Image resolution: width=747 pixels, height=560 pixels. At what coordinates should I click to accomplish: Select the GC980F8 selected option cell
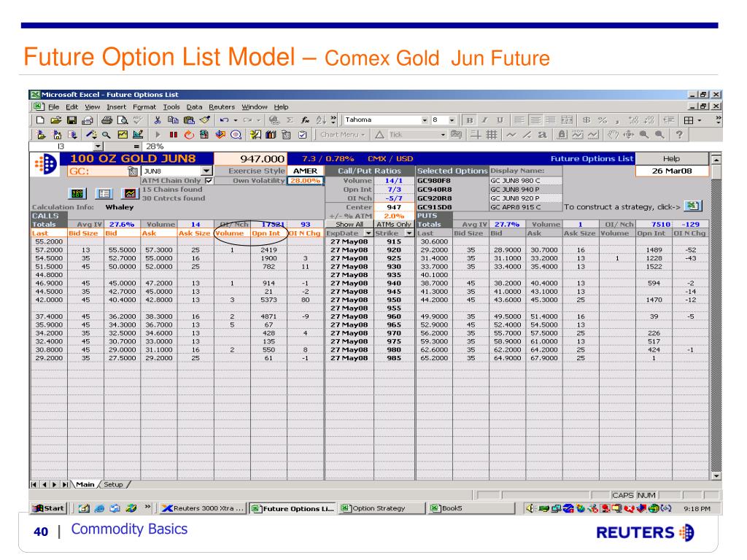pos(452,181)
